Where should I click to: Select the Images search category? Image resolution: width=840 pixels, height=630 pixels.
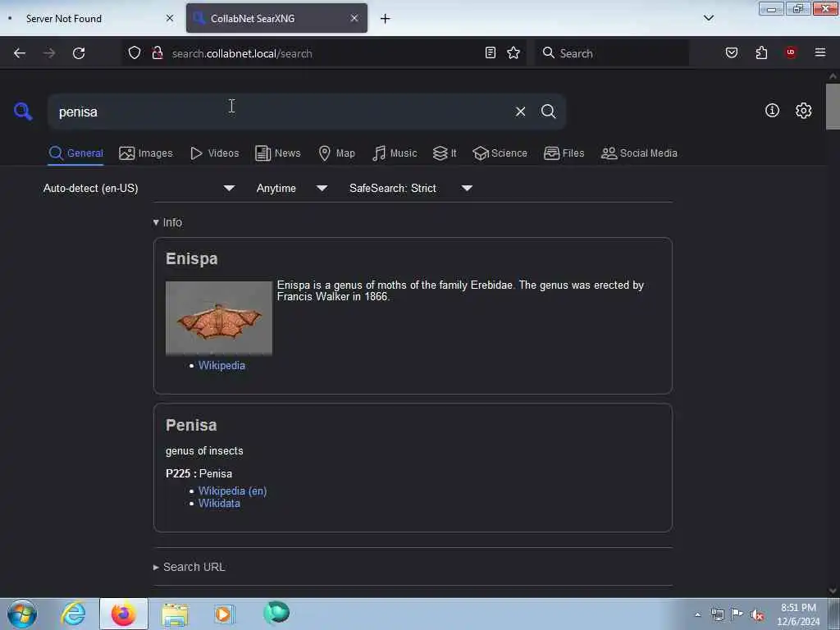coord(146,153)
